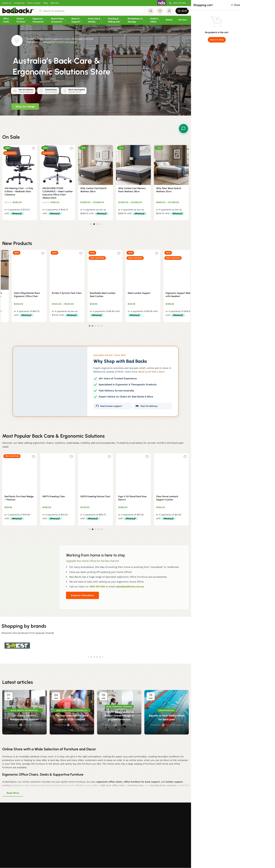Screen dimensions: 275x868
Task: Go to first On Sale carousel page
Action: click(x=91, y=224)
